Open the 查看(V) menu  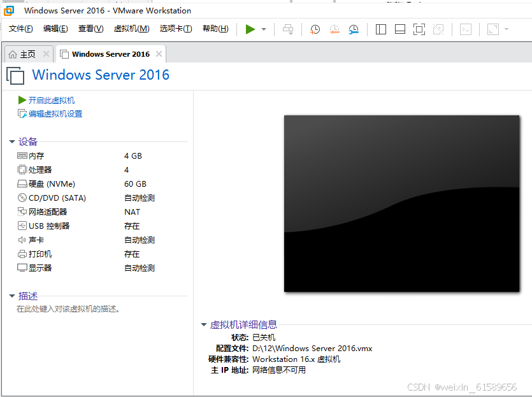point(90,29)
